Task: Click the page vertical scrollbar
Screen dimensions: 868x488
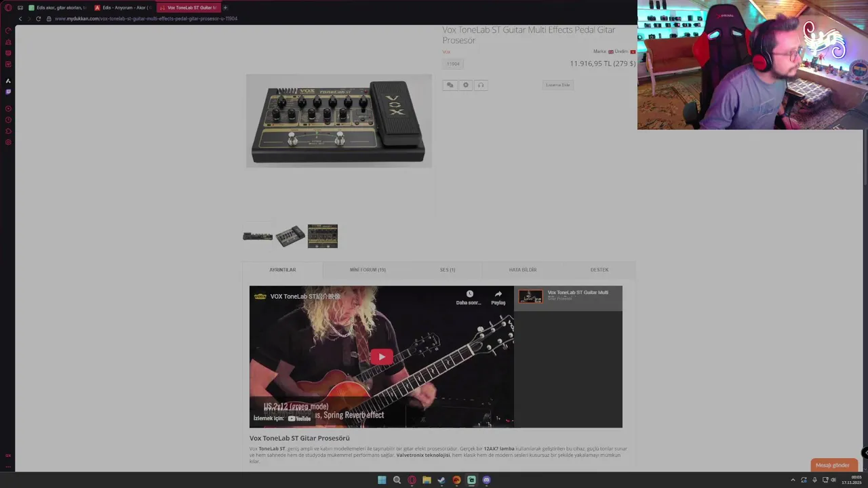Action: click(865, 156)
